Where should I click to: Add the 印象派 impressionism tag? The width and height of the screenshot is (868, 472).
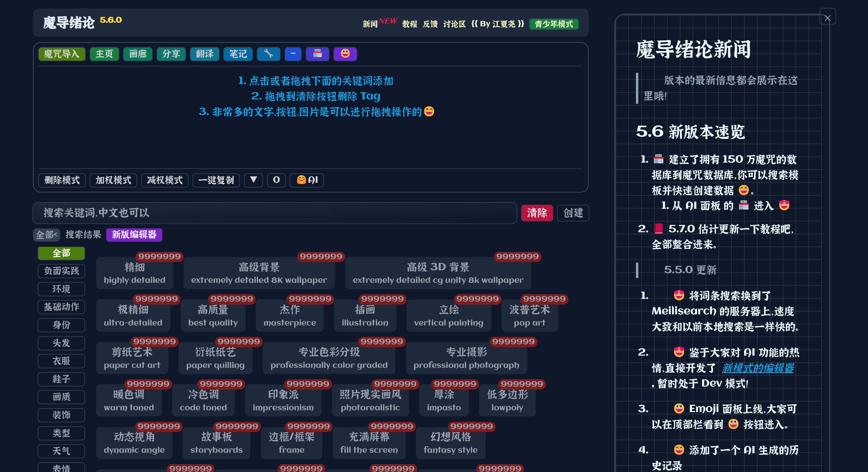[x=283, y=401]
